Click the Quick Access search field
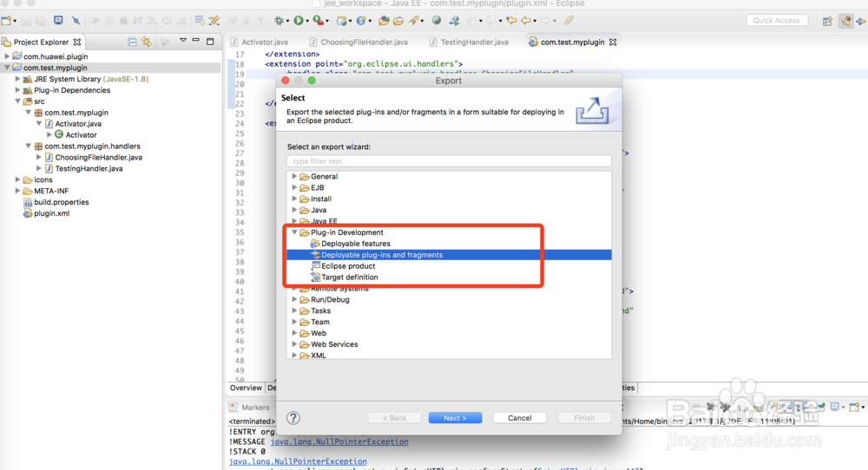The height and width of the screenshot is (470, 868). pyautogui.click(x=776, y=21)
